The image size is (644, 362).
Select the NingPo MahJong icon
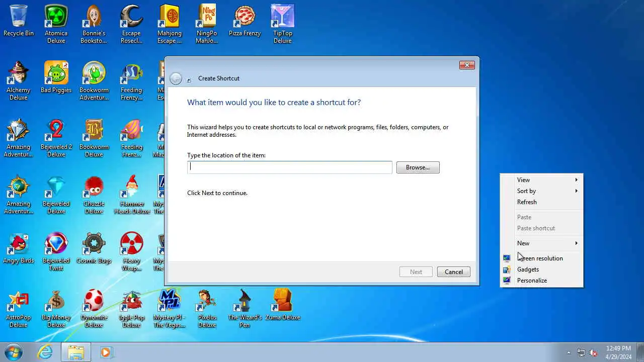point(207,24)
